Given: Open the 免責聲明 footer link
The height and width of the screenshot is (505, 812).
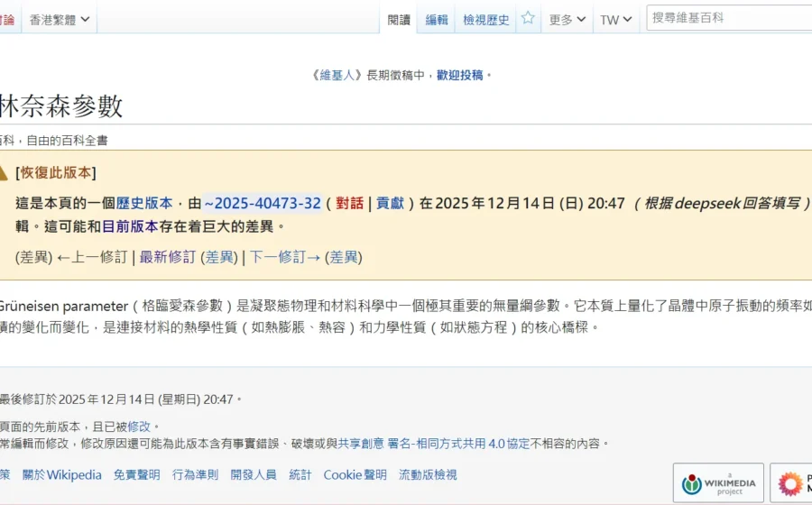Looking at the screenshot, I should pos(137,474).
